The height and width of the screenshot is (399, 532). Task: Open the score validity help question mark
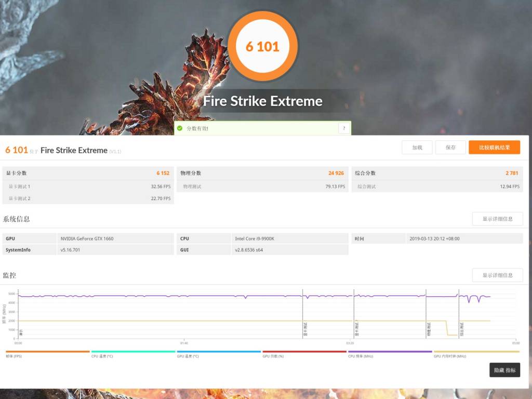tap(344, 128)
